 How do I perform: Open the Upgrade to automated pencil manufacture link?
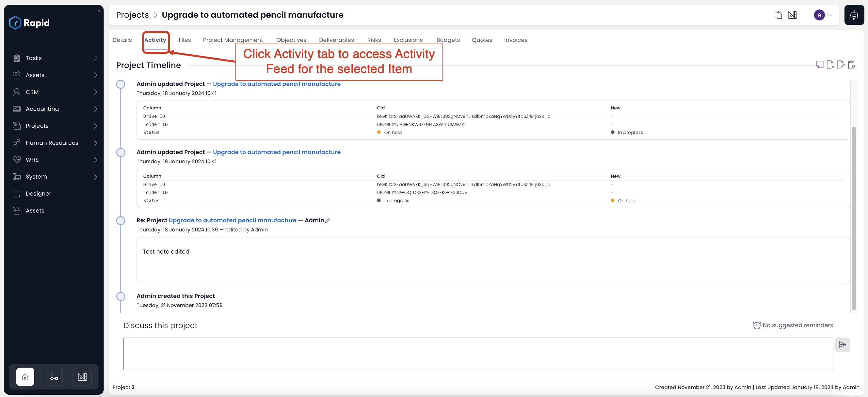click(x=277, y=84)
